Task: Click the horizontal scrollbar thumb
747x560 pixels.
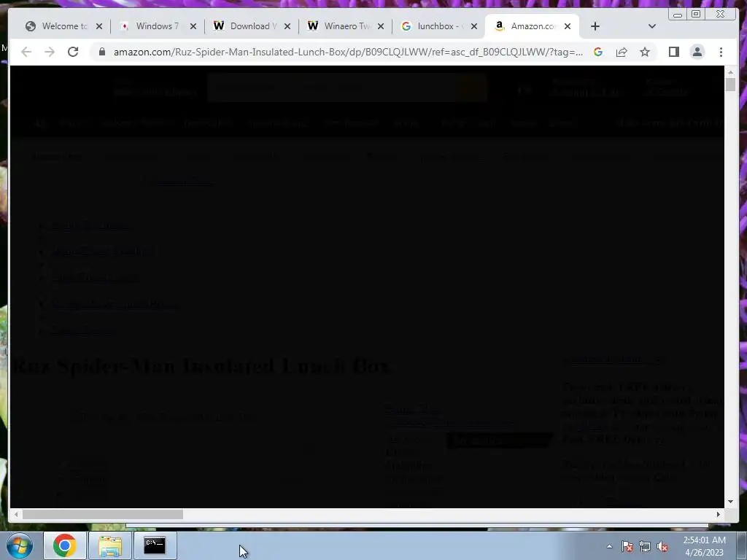Action: click(103, 514)
